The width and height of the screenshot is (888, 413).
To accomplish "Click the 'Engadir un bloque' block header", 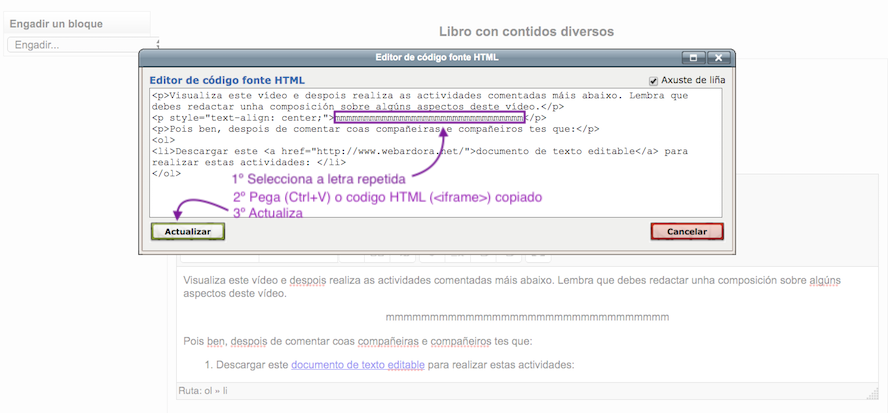I will coord(56,23).
